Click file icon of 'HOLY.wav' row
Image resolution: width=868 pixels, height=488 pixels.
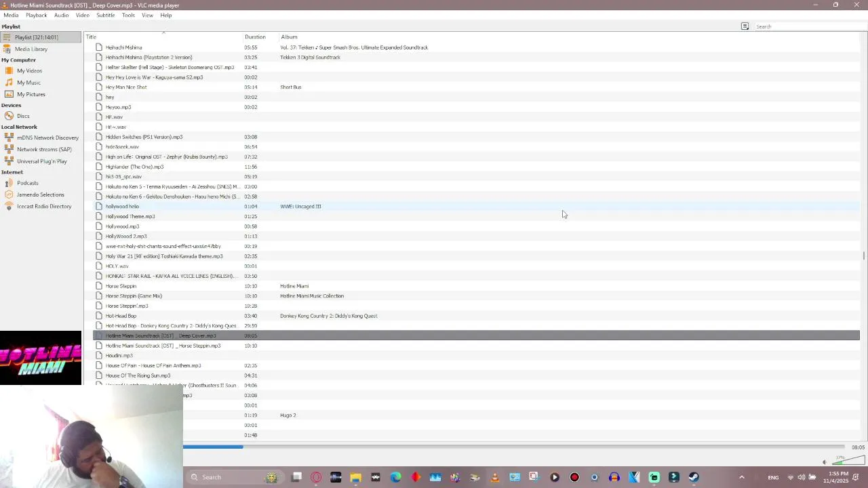99,266
